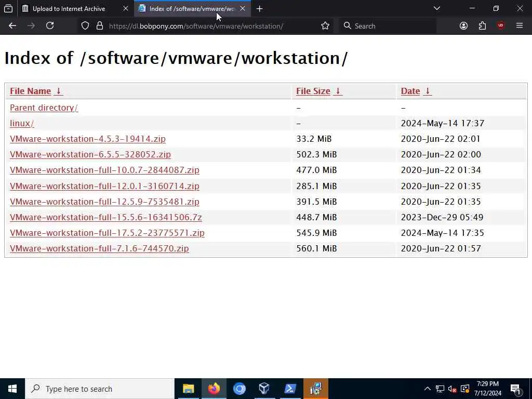The width and height of the screenshot is (532, 399).
Task: Click the browser back arrow
Action: click(x=12, y=26)
